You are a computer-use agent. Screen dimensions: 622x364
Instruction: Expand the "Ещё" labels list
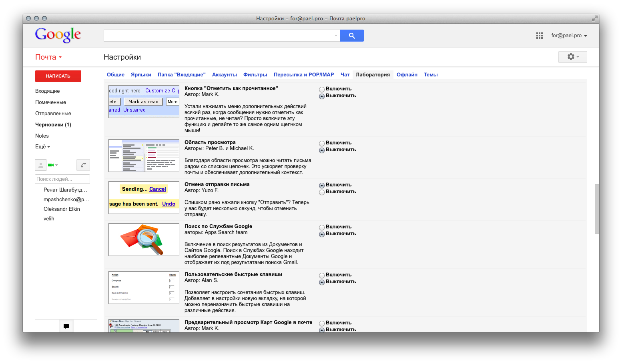coord(42,147)
